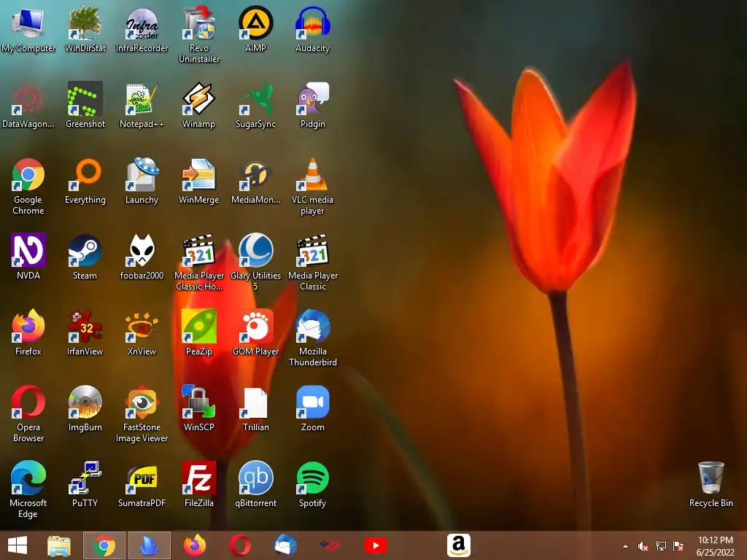Viewport: 747px width, 560px height.
Task: Select the VLC media player cone icon
Action: click(312, 186)
